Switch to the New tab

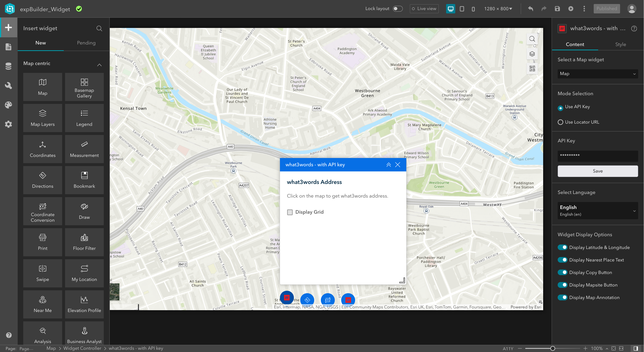pyautogui.click(x=40, y=43)
